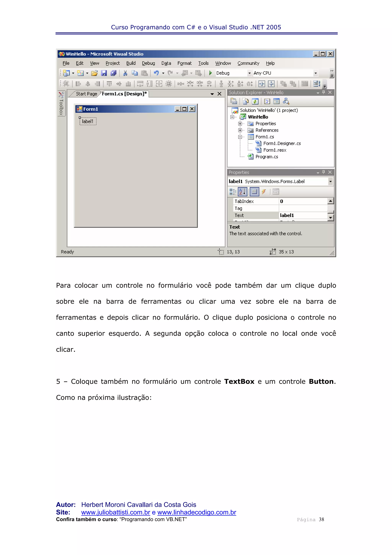Open the Build menu
This screenshot has height=555, width=392.
click(x=131, y=63)
